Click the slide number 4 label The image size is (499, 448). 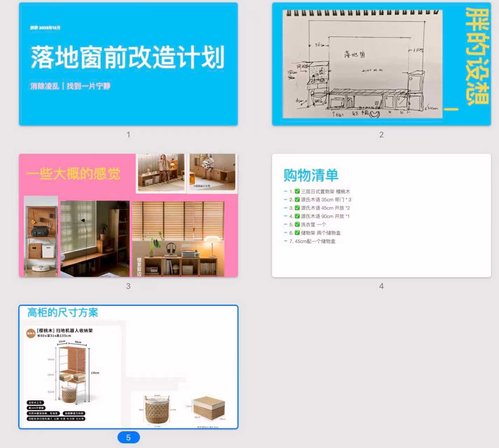(x=381, y=286)
